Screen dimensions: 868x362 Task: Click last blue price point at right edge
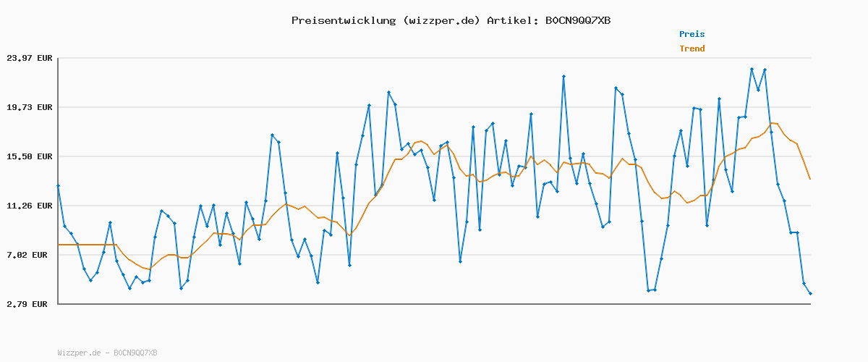tap(810, 293)
